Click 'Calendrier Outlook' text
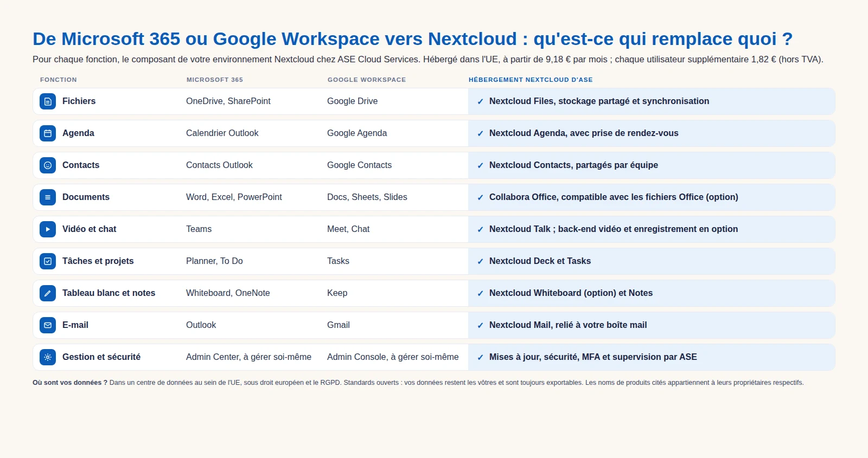 pyautogui.click(x=222, y=133)
